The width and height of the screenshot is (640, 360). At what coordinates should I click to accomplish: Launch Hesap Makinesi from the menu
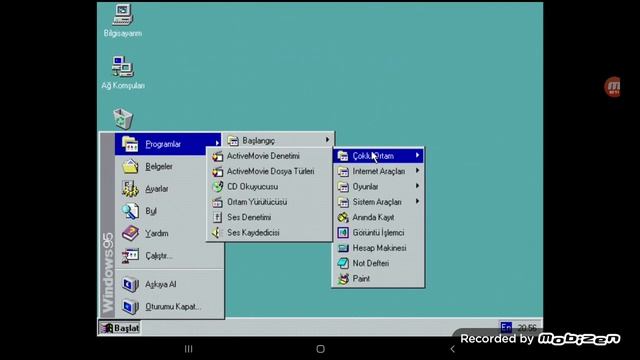378,248
